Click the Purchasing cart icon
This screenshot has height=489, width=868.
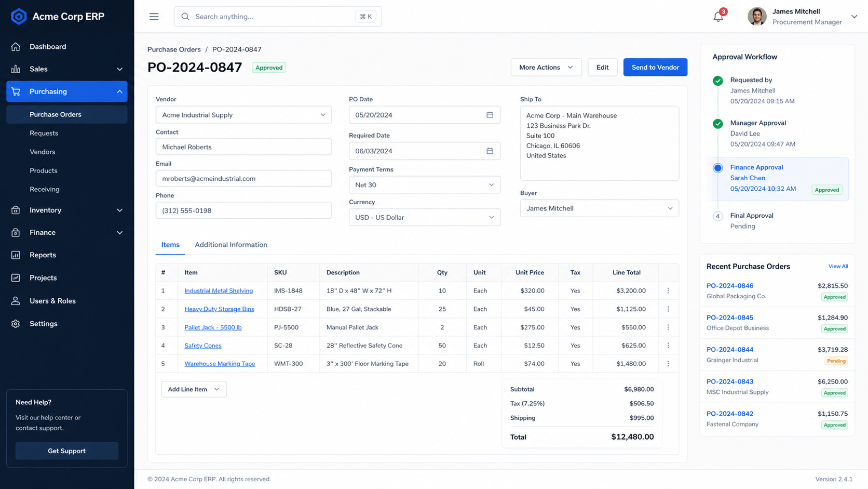click(x=16, y=91)
